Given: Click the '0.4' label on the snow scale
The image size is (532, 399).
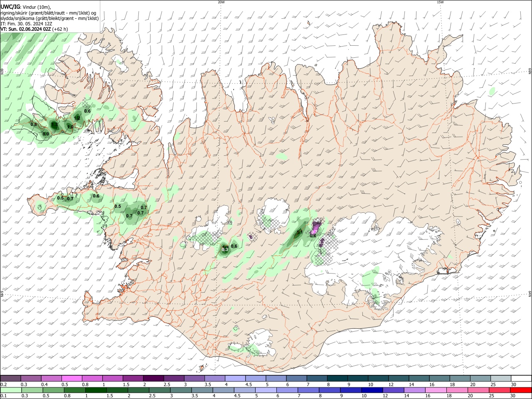Looking at the screenshot, I should [x=44, y=384].
